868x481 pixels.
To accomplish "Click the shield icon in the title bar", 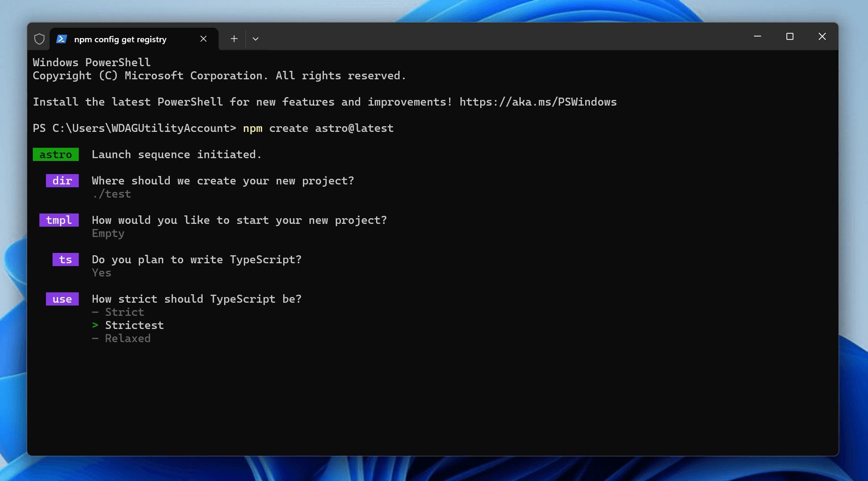I will pyautogui.click(x=39, y=39).
